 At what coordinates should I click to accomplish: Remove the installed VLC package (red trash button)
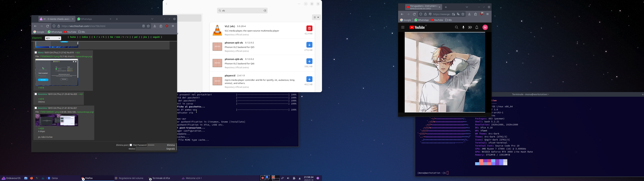[309, 28]
